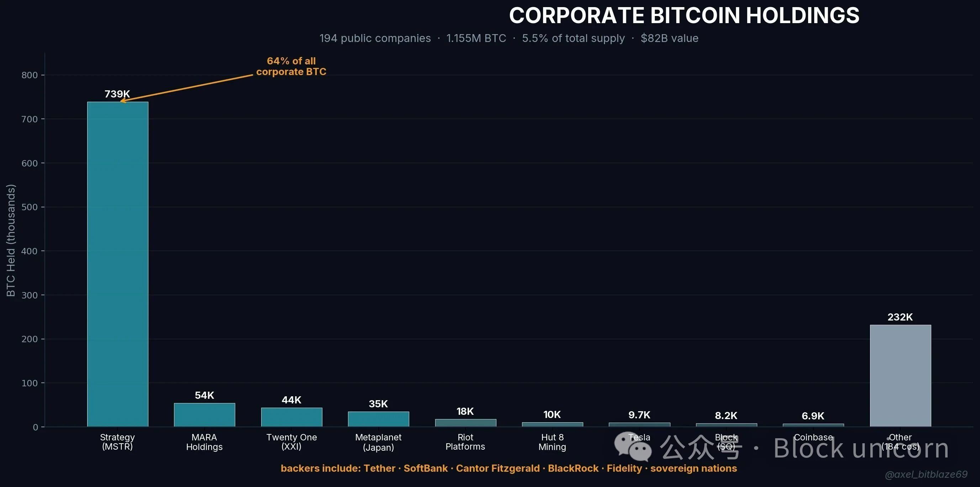Click the Coinbase axis label
Screen dimensions: 980x487
click(x=813, y=438)
